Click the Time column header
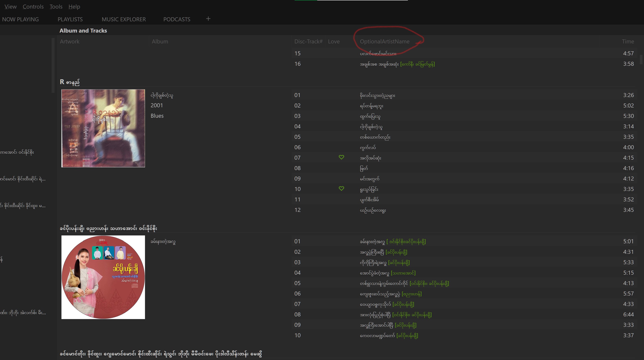 [628, 42]
